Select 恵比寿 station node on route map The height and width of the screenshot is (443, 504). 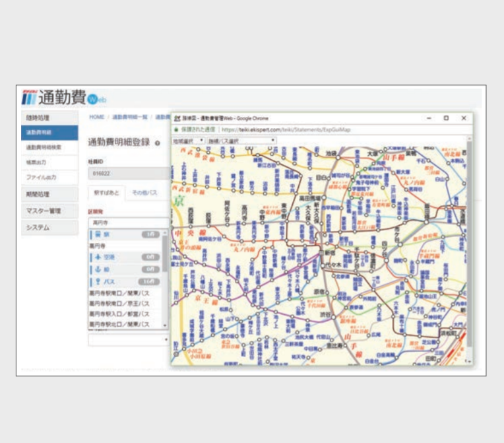point(345,345)
